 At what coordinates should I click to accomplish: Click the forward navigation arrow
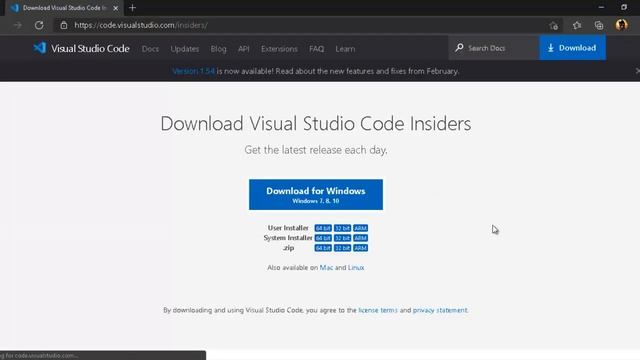(x=18, y=25)
